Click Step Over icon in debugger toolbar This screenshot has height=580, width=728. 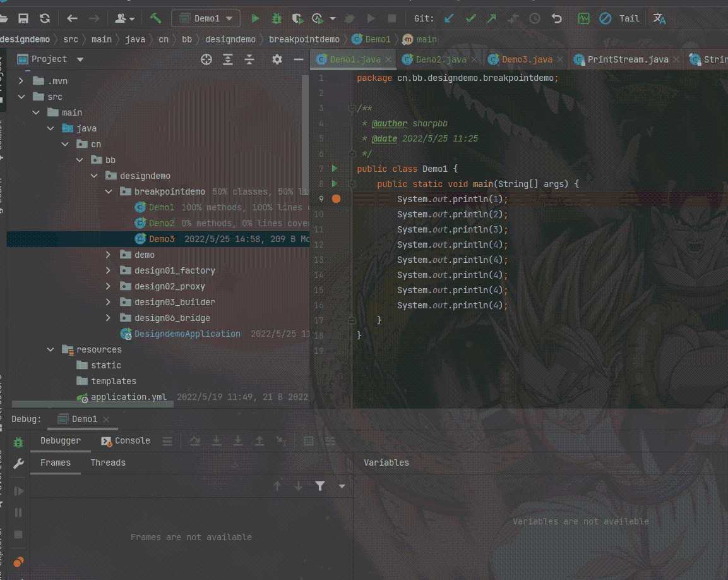pyautogui.click(x=195, y=441)
